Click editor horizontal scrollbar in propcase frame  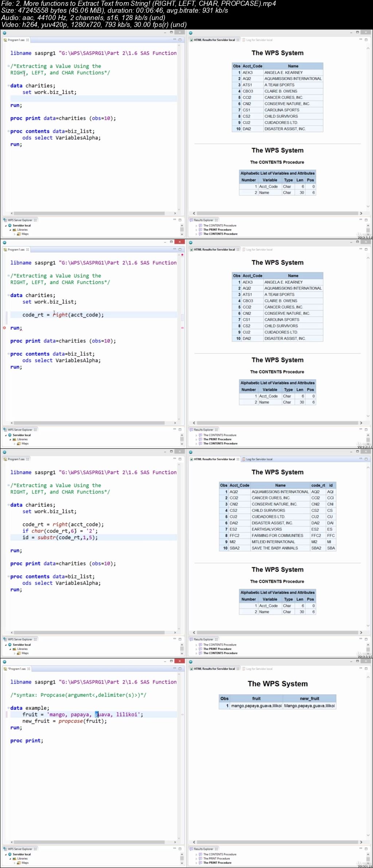pos(89,842)
